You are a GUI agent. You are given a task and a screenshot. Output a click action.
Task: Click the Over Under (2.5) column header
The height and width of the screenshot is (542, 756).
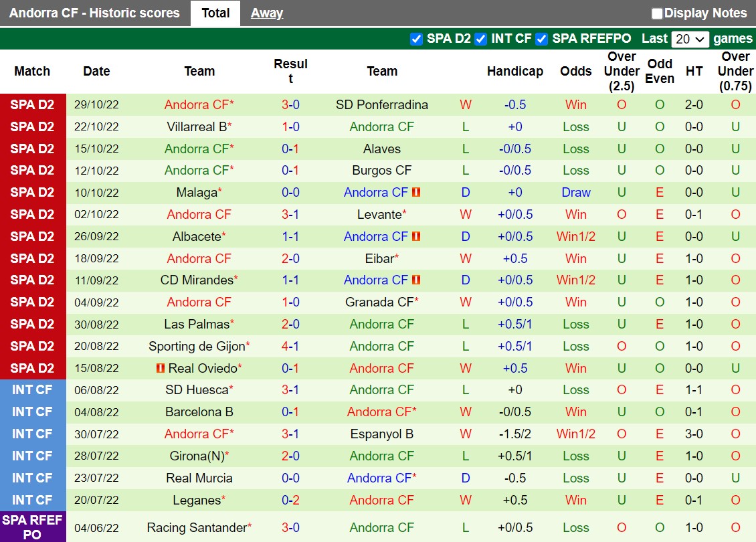click(622, 72)
